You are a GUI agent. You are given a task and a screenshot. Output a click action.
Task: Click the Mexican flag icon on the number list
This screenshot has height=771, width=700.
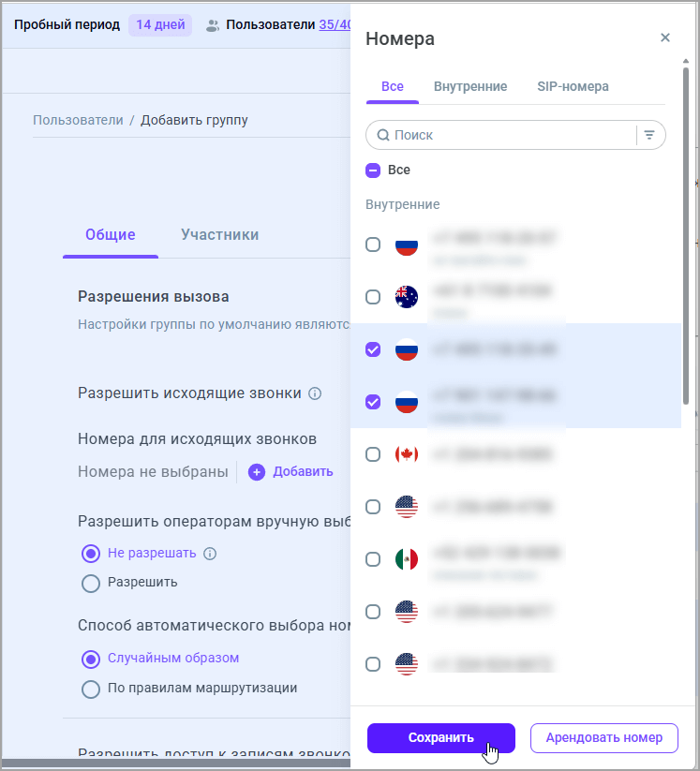coord(406,559)
